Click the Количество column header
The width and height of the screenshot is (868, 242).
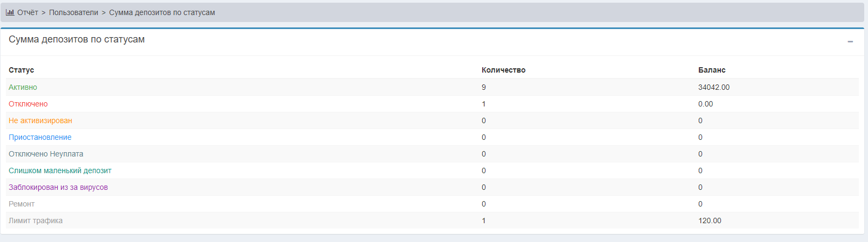[503, 70]
